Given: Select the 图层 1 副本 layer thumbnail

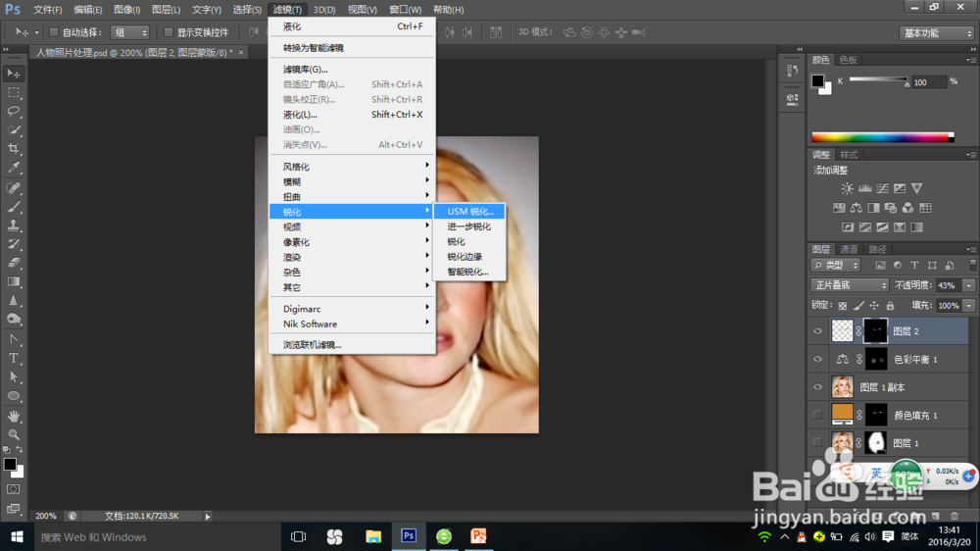Looking at the screenshot, I should pos(842,387).
